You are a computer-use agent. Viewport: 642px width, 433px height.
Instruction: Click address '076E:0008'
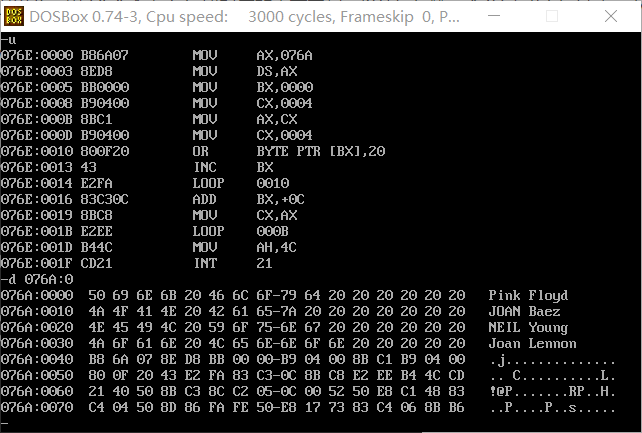point(37,103)
